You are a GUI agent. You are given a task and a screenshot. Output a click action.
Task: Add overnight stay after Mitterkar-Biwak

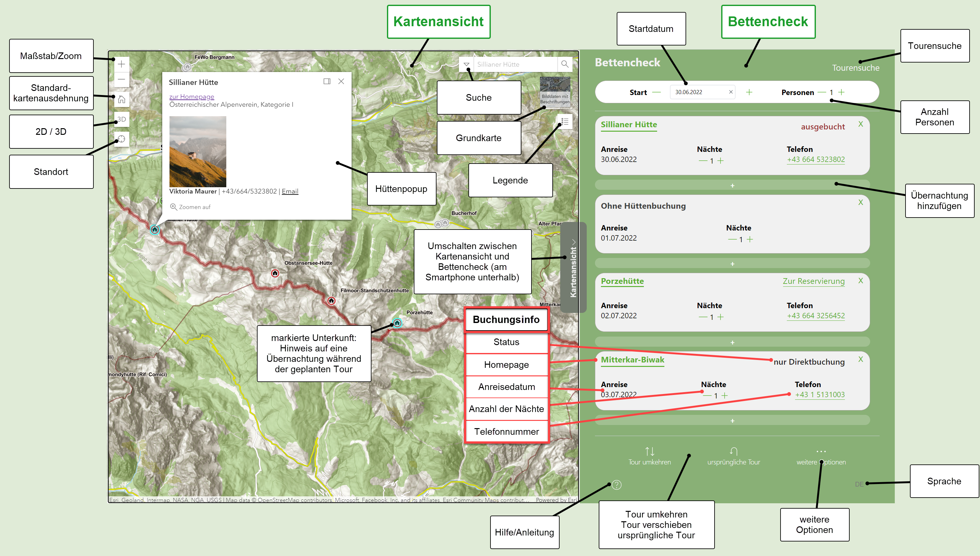[x=732, y=421]
